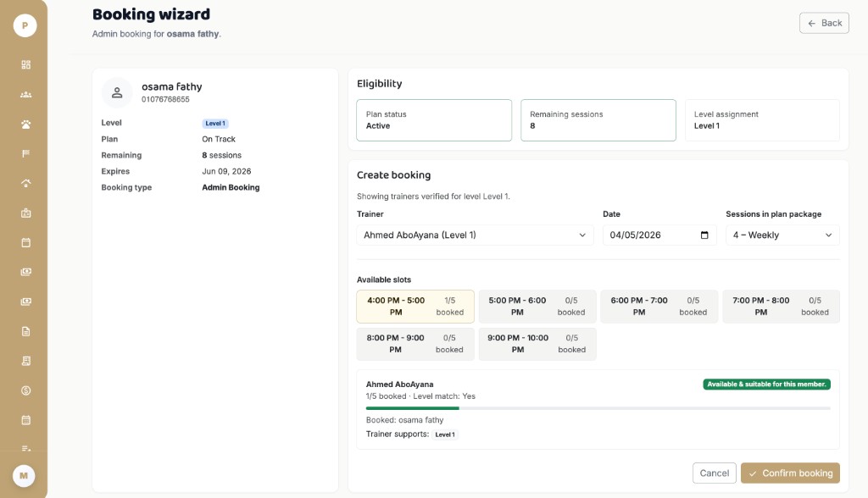Click 'Admin booking for osama fathy.' subtitle
The width and height of the screenshot is (868, 498).
[x=157, y=34]
